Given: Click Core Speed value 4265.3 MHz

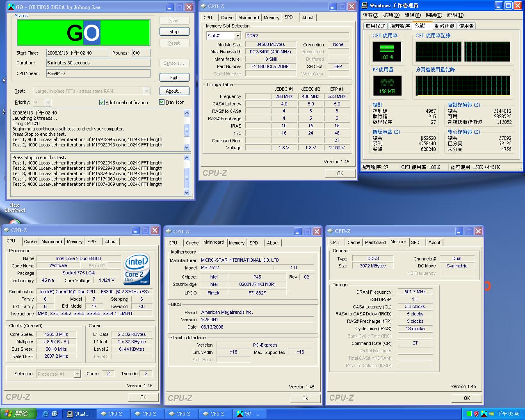Looking at the screenshot, I should (56, 334).
